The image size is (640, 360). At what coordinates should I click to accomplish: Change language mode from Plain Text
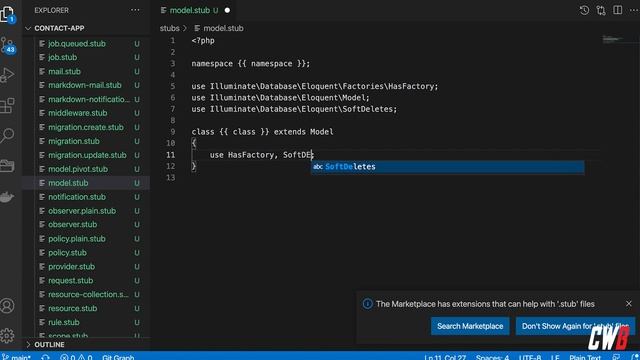point(585,357)
